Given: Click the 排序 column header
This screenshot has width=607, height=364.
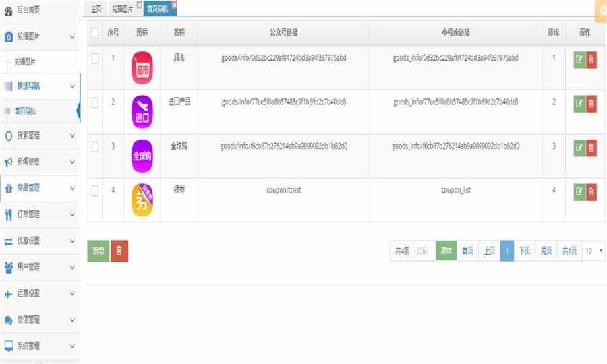Looking at the screenshot, I should [x=554, y=33].
